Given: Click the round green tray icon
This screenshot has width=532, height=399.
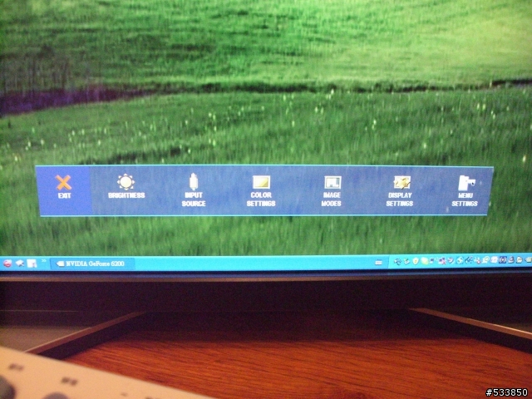Looking at the screenshot, I should tap(425, 261).
